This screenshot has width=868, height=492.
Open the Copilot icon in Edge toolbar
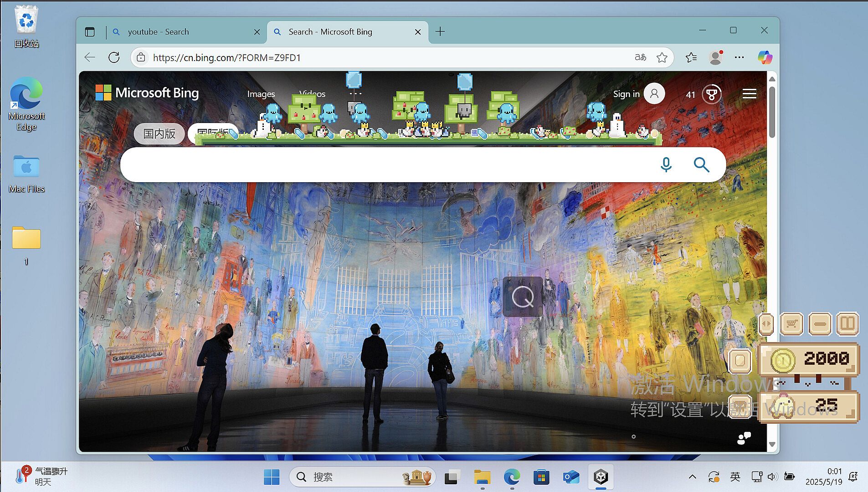click(x=765, y=57)
